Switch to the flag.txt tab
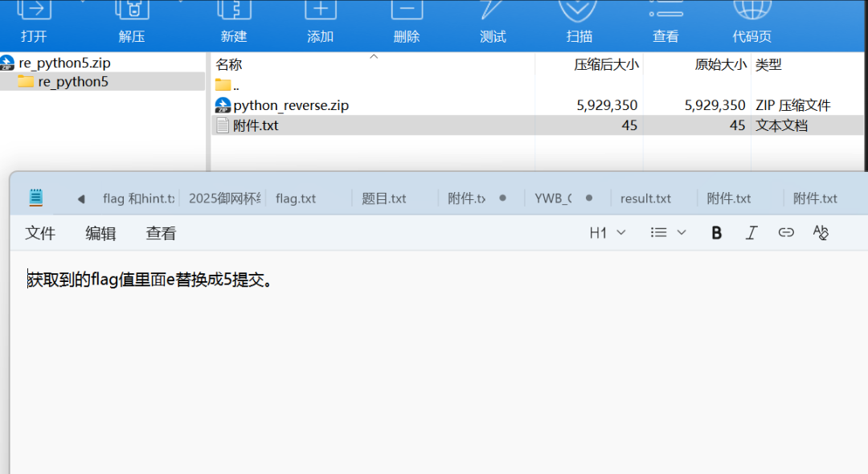The image size is (868, 474). point(296,198)
